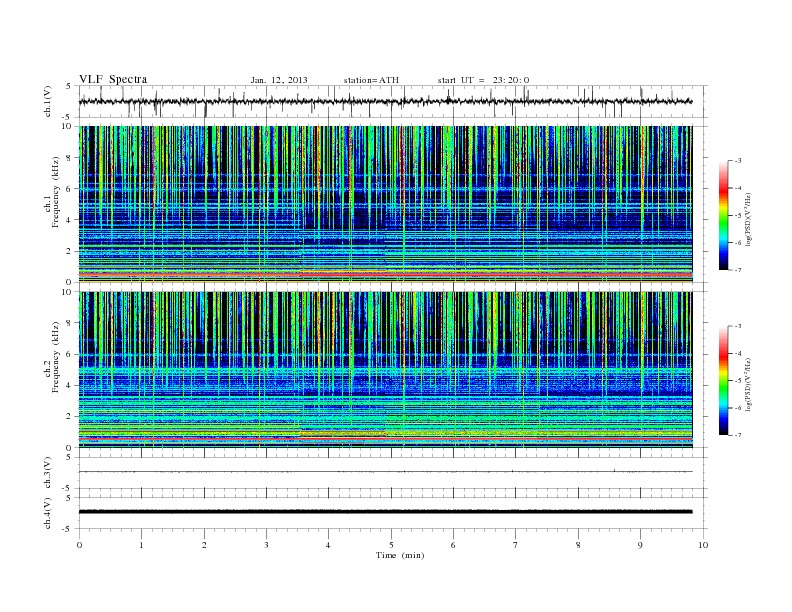Click the date "Jan. 12, 2013"
This screenshot has height=612, width=792.
[x=279, y=80]
